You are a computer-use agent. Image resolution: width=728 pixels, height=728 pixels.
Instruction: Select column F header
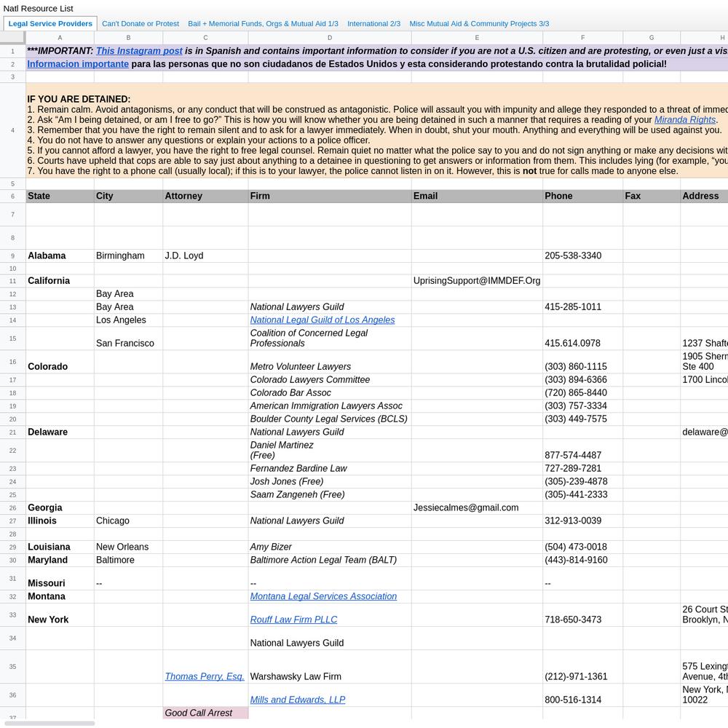[582, 38]
